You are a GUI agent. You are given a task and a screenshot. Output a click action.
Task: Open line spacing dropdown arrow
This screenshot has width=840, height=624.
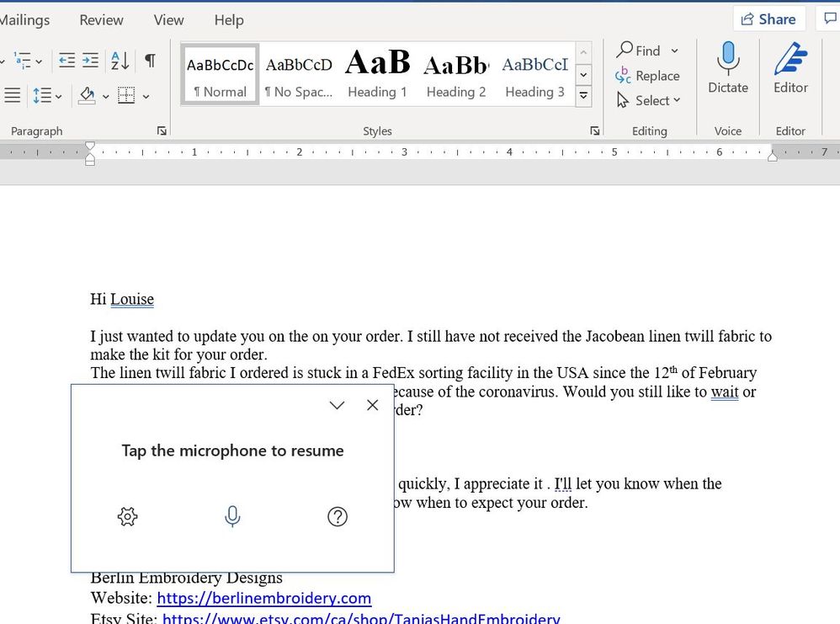[58, 97]
